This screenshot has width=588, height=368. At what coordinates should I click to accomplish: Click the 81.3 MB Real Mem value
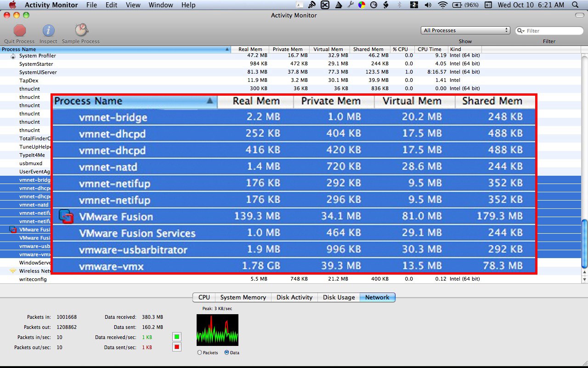tap(257, 72)
